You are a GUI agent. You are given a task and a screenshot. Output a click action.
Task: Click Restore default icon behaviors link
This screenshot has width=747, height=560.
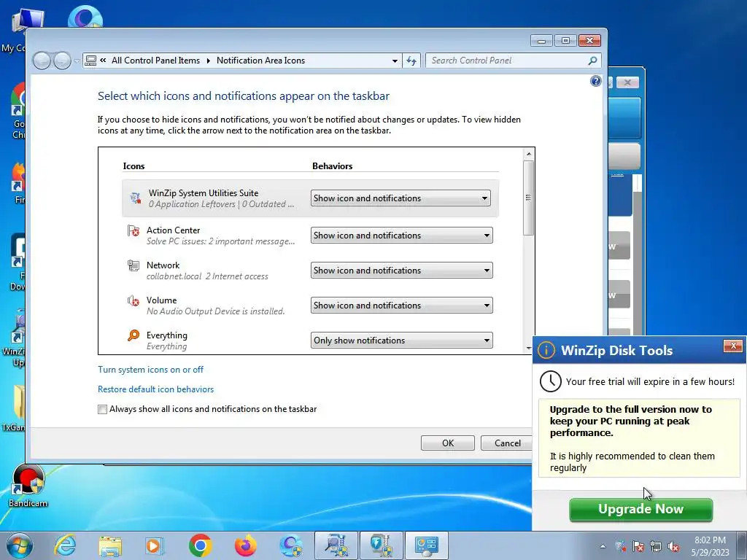pos(156,389)
